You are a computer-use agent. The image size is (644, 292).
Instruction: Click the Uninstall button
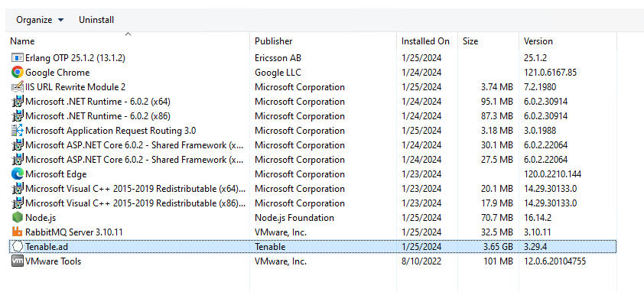click(x=96, y=20)
